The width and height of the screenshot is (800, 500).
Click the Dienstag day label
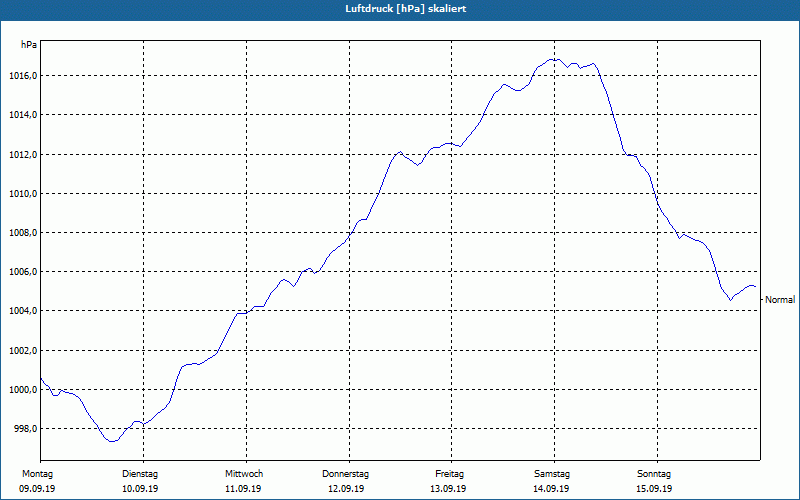[140, 474]
